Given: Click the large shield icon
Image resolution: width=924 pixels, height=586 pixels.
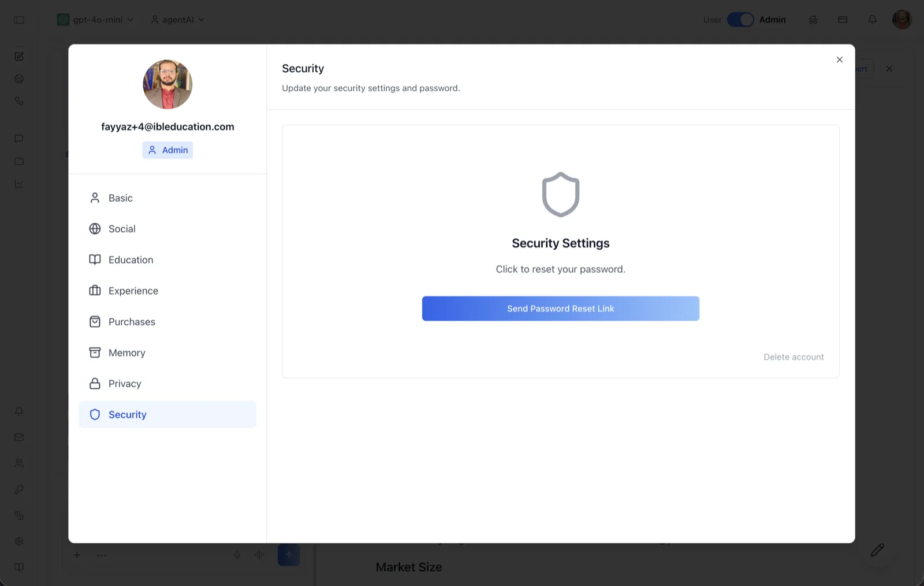Looking at the screenshot, I should point(560,195).
